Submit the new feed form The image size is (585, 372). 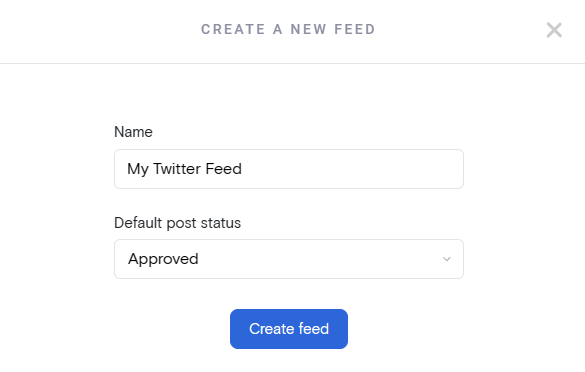(289, 329)
